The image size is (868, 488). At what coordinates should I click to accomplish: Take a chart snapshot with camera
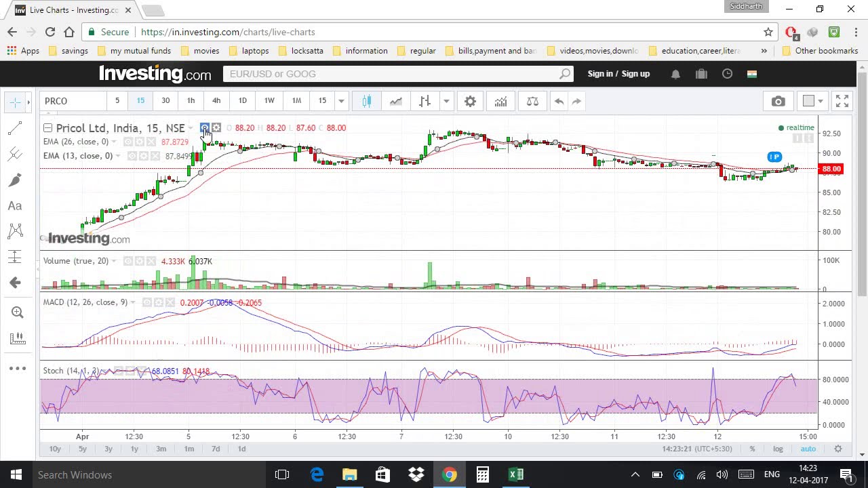(778, 101)
